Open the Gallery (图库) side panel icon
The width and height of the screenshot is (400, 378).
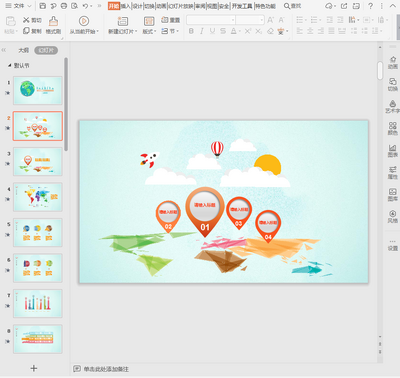(x=393, y=194)
